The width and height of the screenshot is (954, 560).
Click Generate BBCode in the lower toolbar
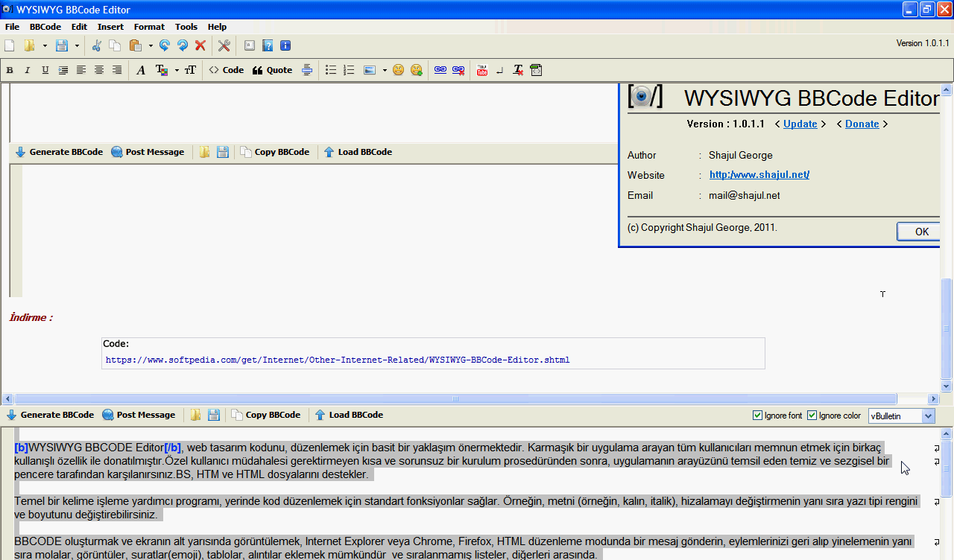(x=50, y=415)
